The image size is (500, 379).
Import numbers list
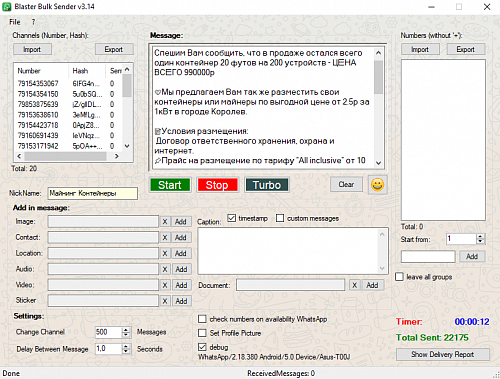pyautogui.click(x=420, y=49)
